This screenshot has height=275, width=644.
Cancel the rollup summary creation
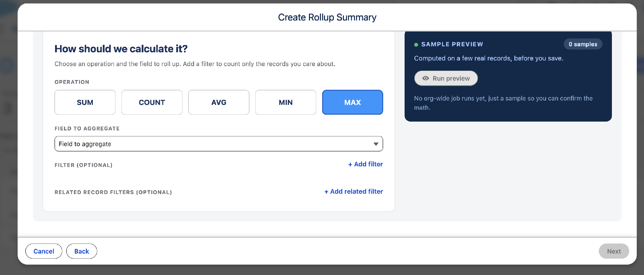pos(44,251)
